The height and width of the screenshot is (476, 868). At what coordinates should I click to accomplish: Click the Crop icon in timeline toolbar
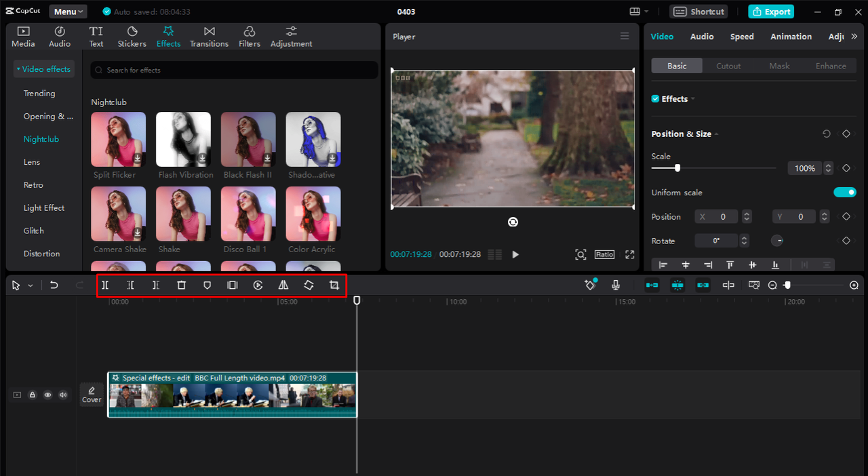(x=334, y=285)
